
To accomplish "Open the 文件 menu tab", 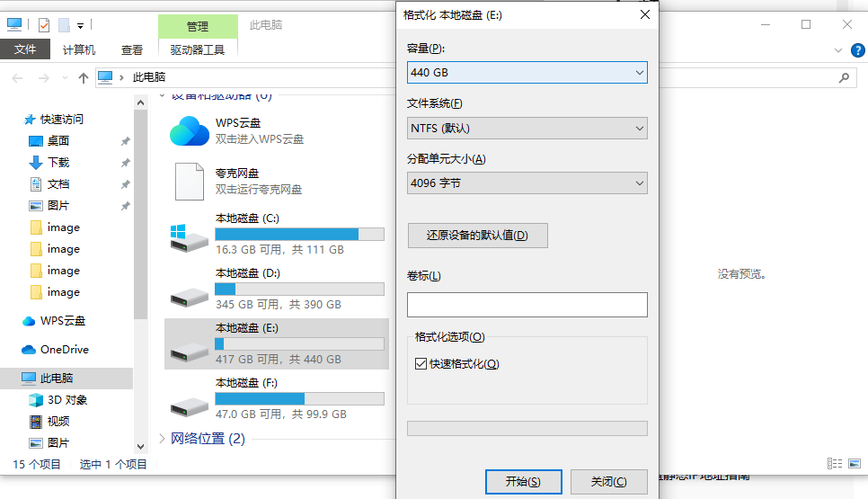I will point(25,49).
